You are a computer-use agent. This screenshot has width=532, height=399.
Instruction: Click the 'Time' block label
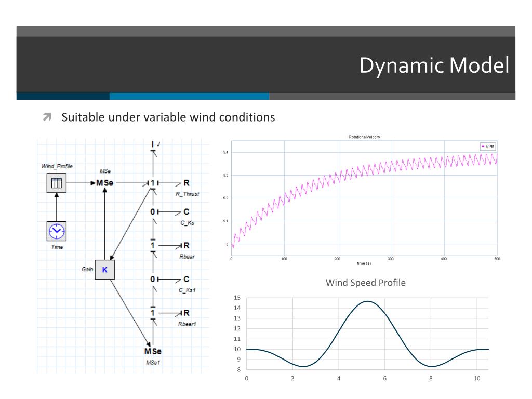tap(57, 247)
